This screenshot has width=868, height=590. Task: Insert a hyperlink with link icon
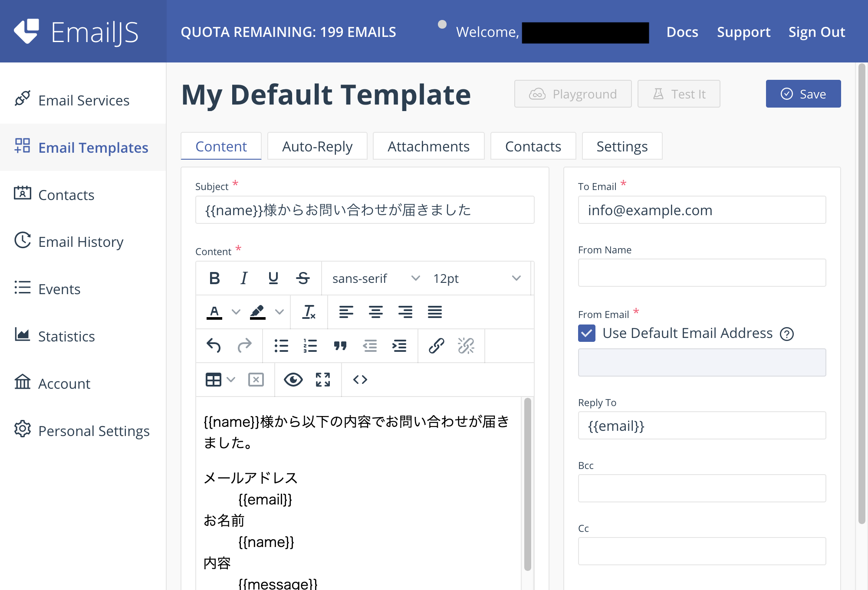coord(436,346)
